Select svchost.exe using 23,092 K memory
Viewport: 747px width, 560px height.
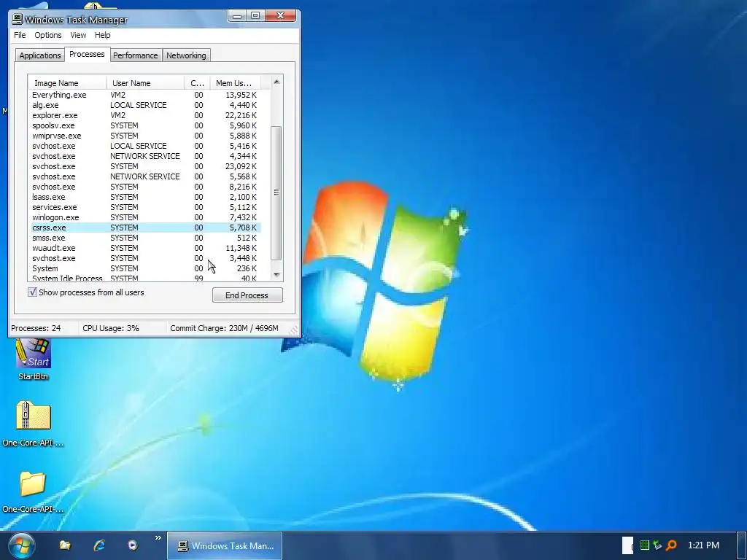pos(146,167)
